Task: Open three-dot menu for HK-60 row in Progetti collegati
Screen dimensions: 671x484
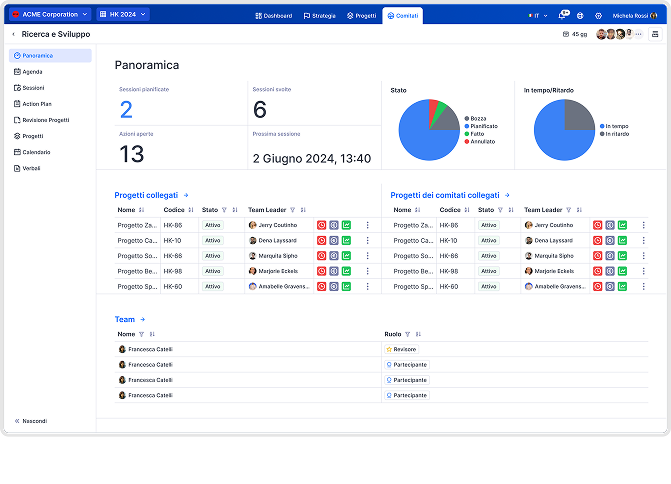Action: 367,286
